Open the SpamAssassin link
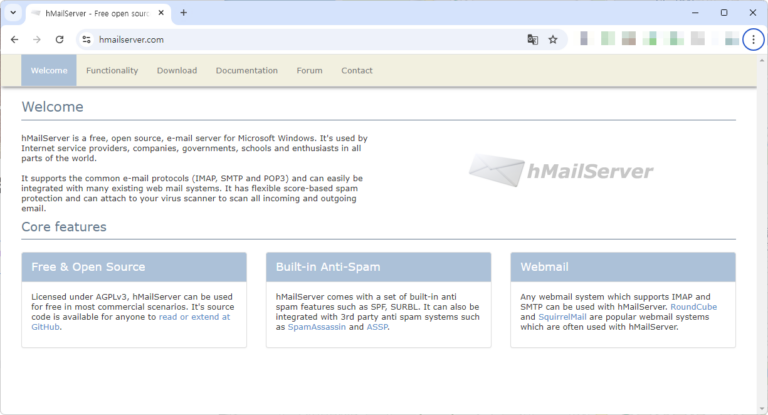Image resolution: width=768 pixels, height=415 pixels. point(316,327)
